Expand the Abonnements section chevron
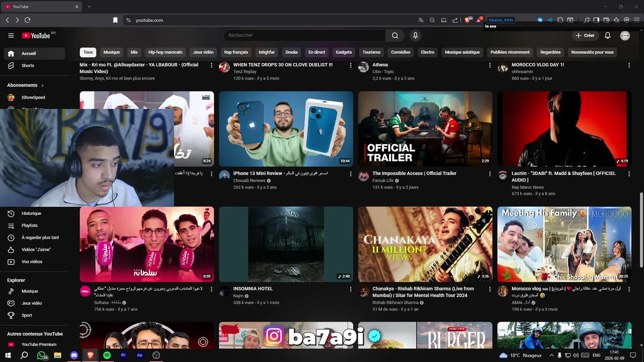 (42, 85)
